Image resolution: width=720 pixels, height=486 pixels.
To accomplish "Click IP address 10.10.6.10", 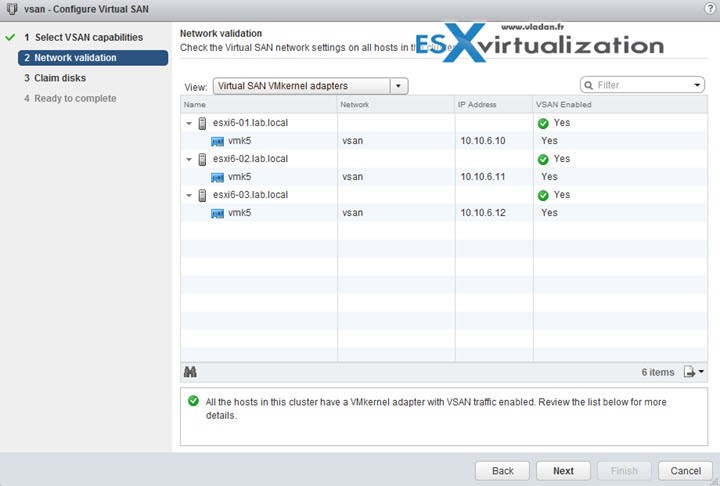I will tap(483, 141).
